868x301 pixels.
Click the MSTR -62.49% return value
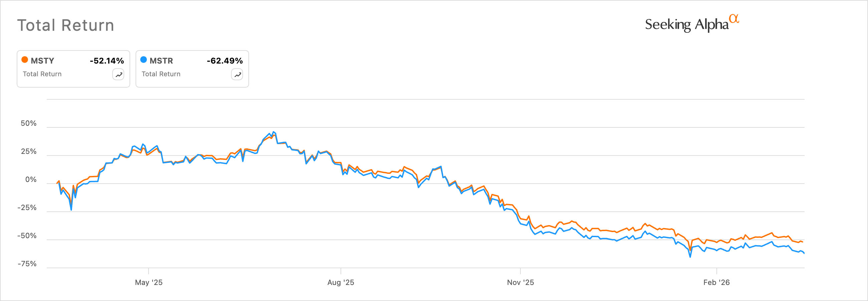225,61
